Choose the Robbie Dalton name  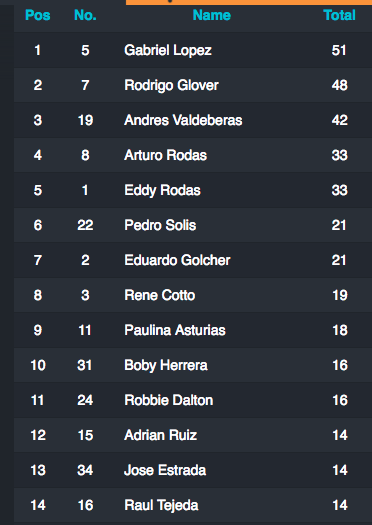pyautogui.click(x=168, y=400)
